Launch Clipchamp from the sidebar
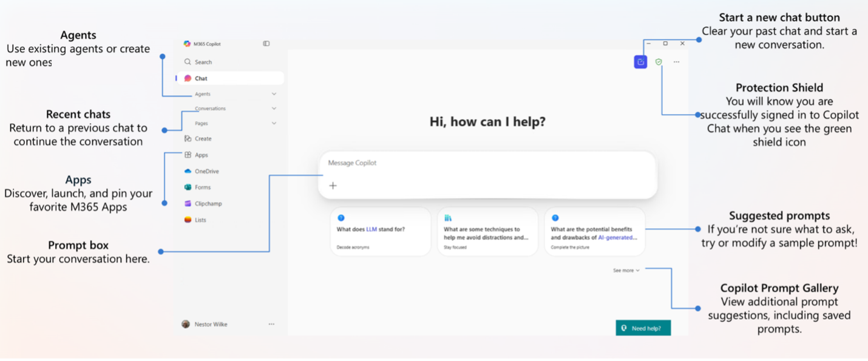Image resolution: width=868 pixels, height=361 pixels. (208, 204)
